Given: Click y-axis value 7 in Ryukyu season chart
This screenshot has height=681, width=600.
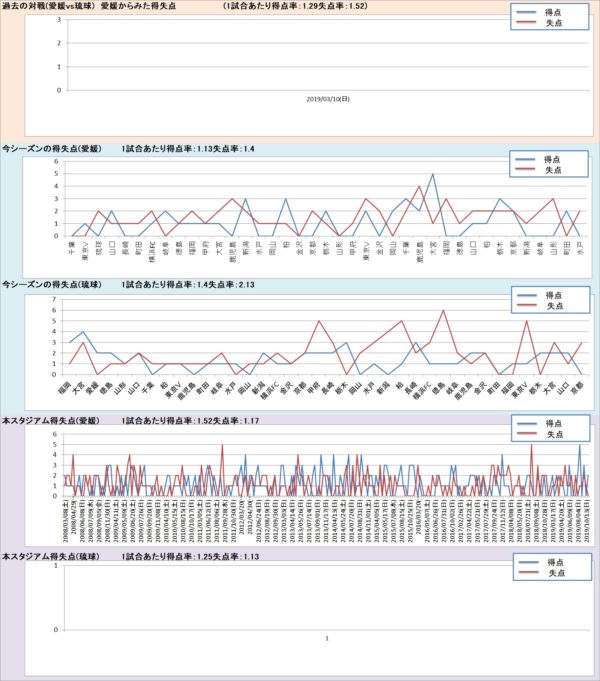Looking at the screenshot, I should tap(54, 299).
